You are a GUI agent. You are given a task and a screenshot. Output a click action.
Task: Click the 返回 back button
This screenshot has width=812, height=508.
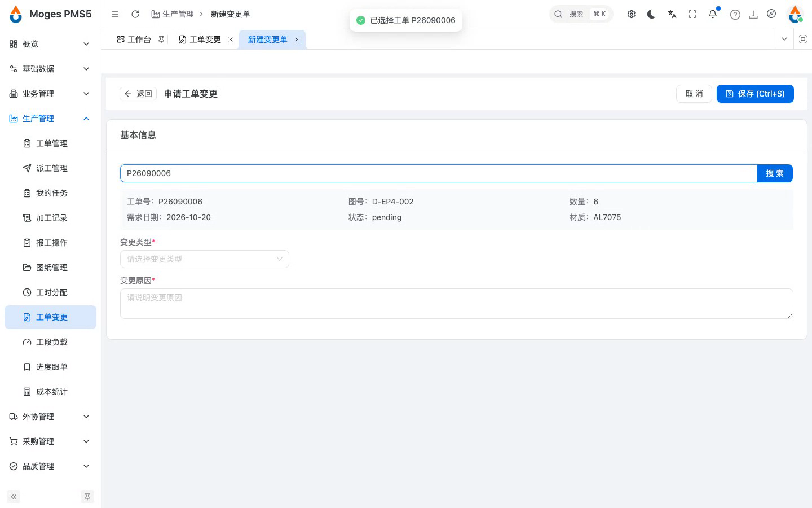[x=138, y=94]
